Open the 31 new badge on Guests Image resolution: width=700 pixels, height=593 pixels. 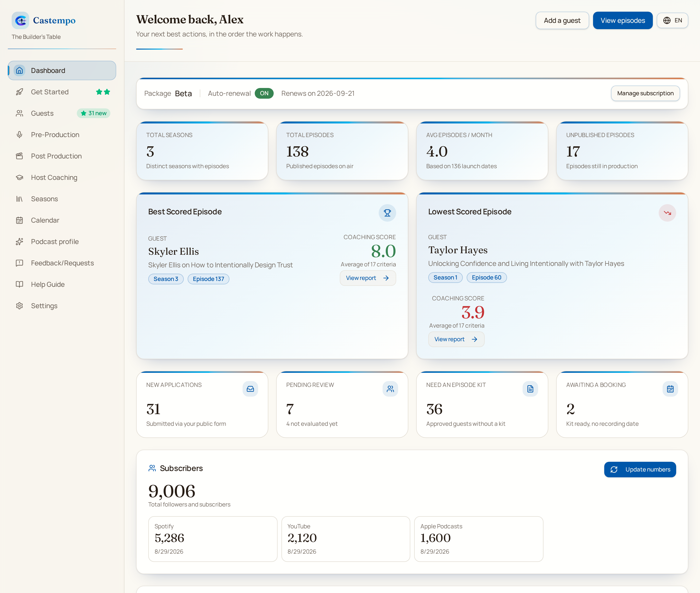tap(94, 113)
